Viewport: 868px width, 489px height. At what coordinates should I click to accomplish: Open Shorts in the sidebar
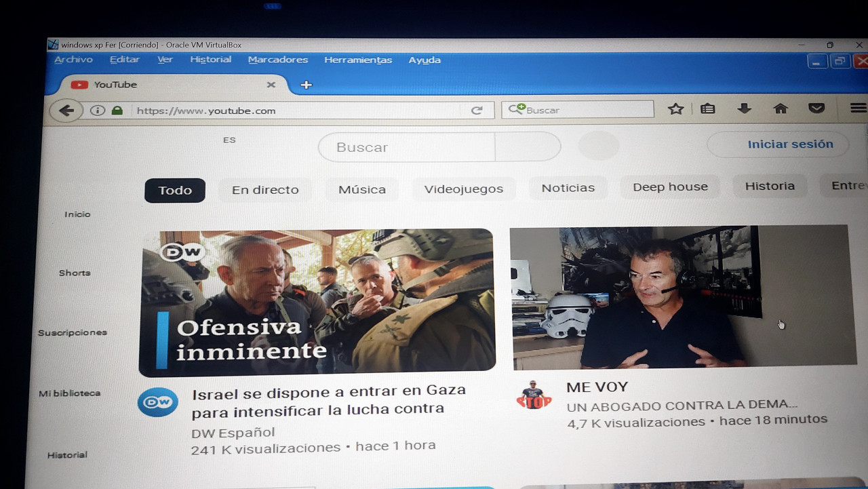(x=75, y=273)
